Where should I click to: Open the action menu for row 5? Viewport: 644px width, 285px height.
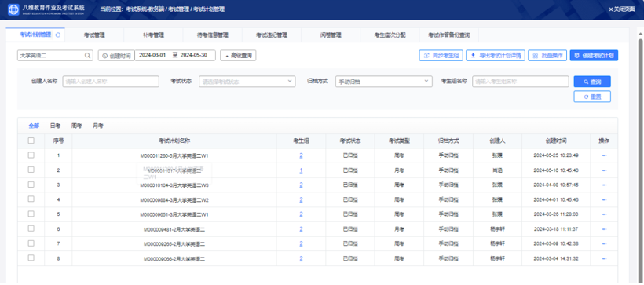pos(604,214)
